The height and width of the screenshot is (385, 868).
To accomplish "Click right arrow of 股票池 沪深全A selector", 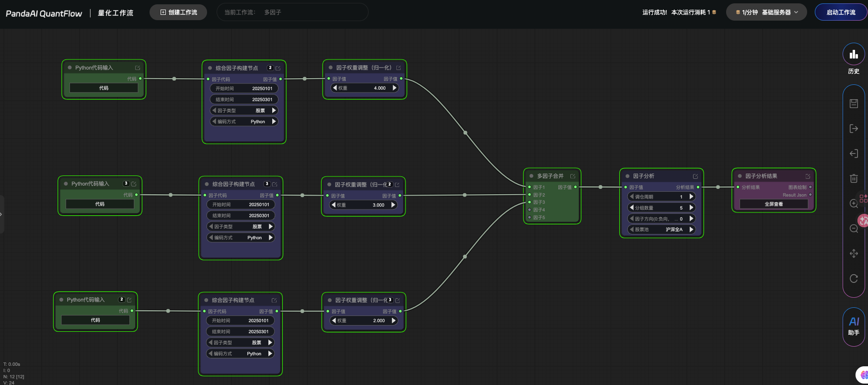I will tap(691, 230).
